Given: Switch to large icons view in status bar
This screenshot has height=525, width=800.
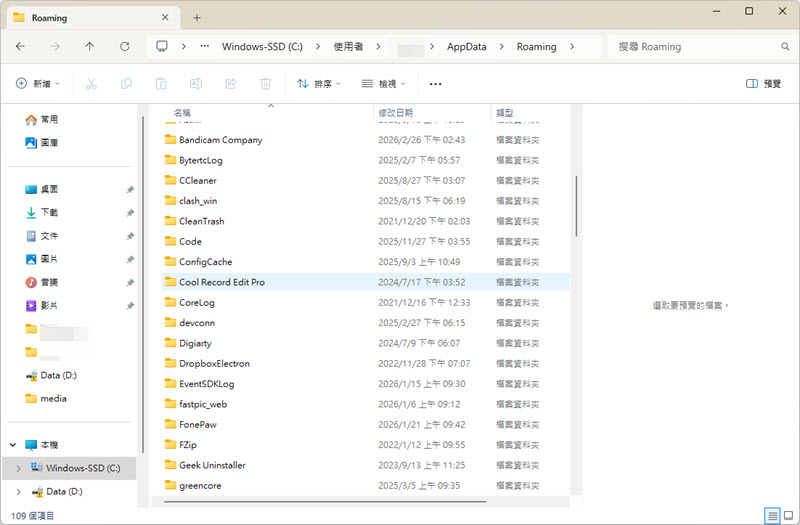Looking at the screenshot, I should [x=788, y=515].
